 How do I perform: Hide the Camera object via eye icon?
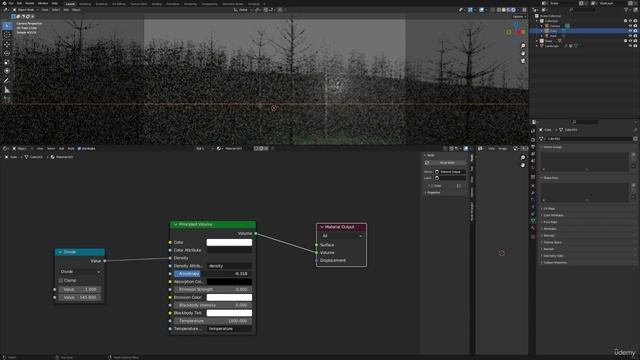tap(630, 26)
